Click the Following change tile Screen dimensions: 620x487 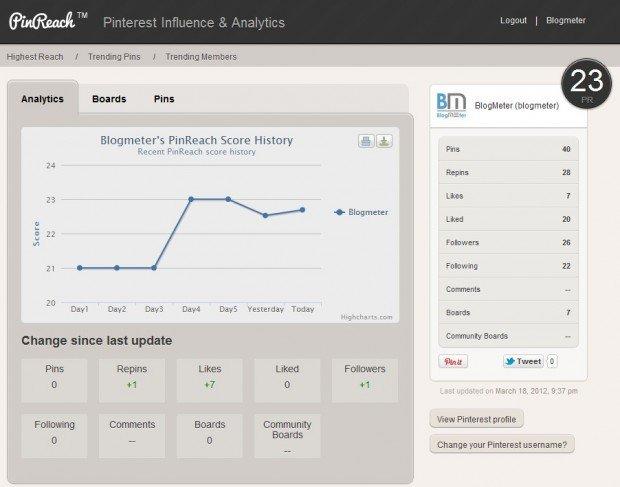click(x=54, y=436)
